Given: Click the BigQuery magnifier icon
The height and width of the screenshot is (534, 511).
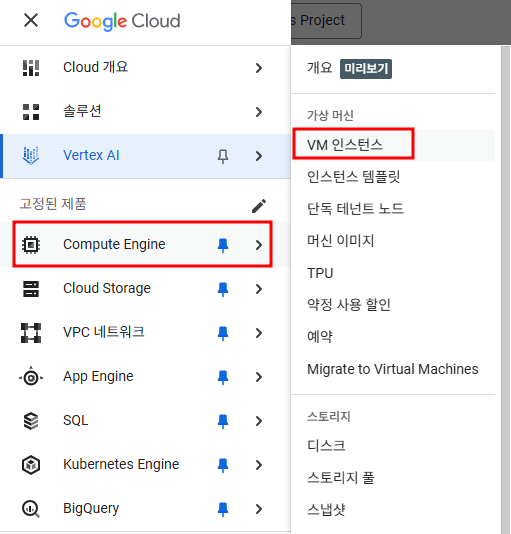Looking at the screenshot, I should point(31,509).
